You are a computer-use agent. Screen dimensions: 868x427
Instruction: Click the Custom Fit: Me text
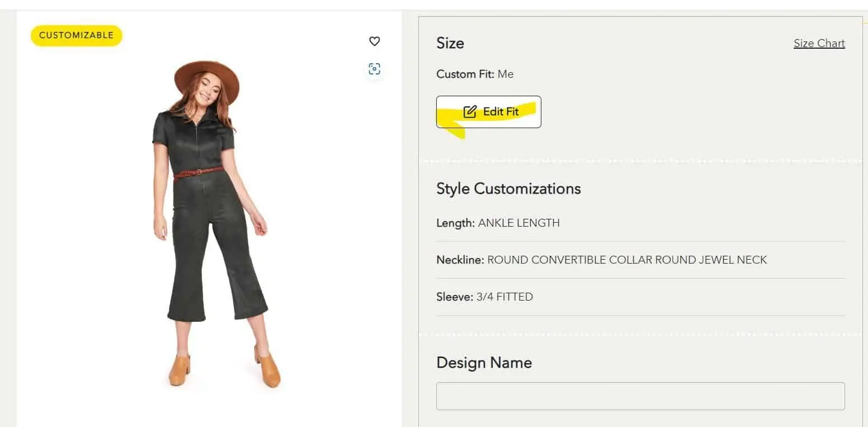pos(475,74)
